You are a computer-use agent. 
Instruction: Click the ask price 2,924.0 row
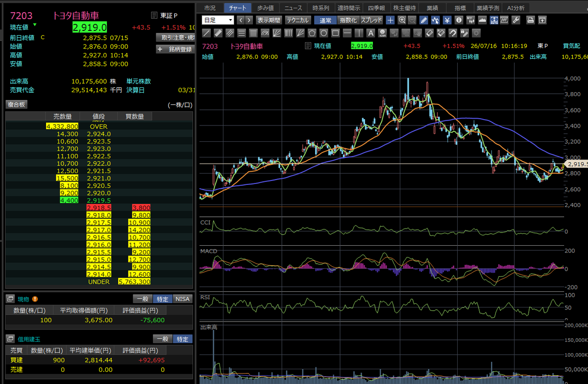(x=98, y=133)
